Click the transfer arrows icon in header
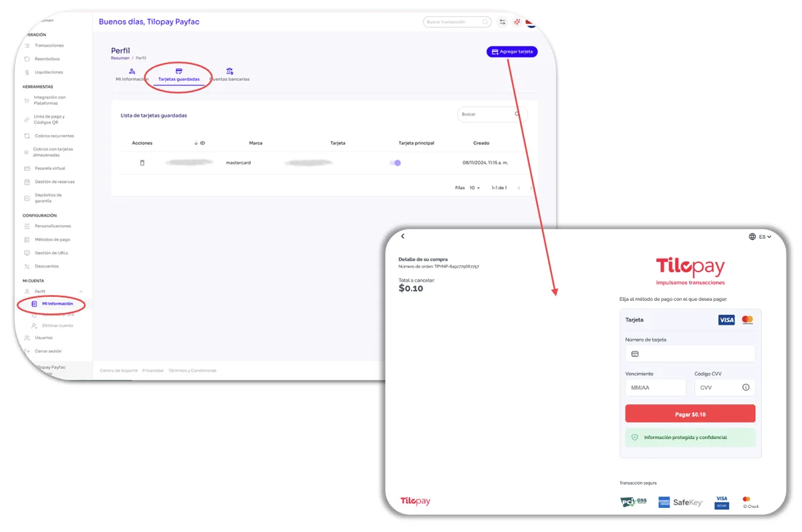The width and height of the screenshot is (802, 532). pos(503,22)
